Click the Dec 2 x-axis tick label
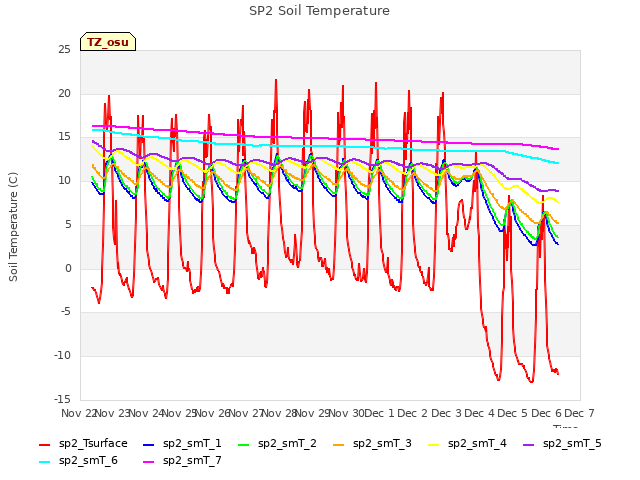Viewport: 640px width, 480px height. click(413, 413)
